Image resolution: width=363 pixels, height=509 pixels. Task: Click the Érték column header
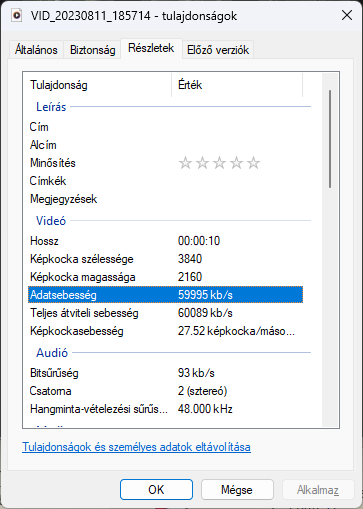point(237,85)
